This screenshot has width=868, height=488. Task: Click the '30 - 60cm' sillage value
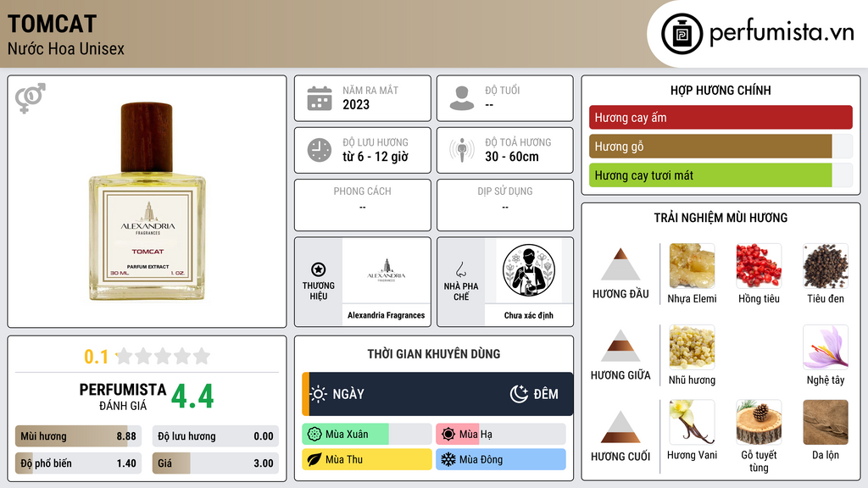[512, 157]
